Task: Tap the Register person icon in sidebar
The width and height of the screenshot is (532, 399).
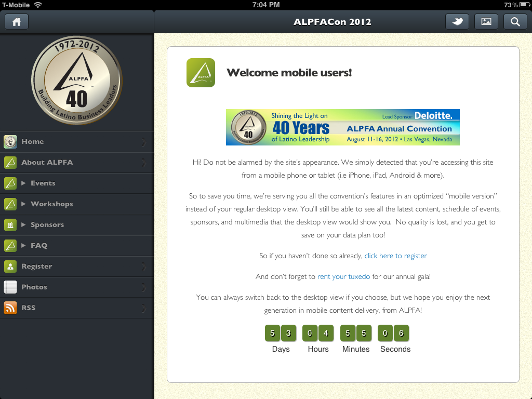Action: (x=10, y=266)
